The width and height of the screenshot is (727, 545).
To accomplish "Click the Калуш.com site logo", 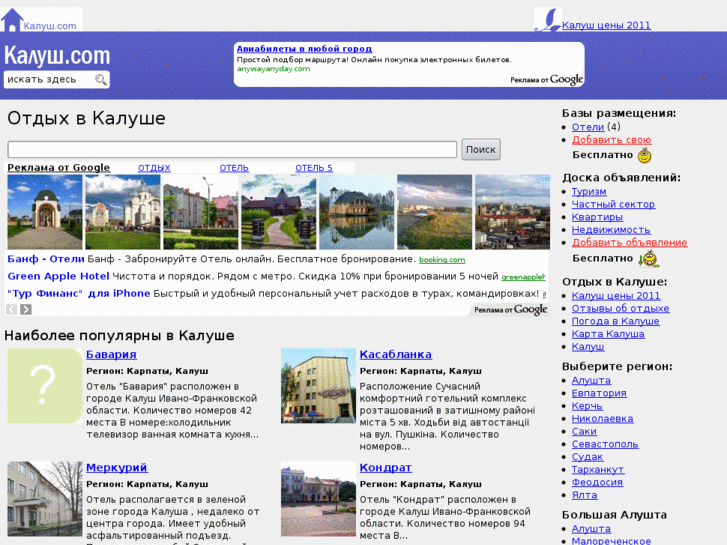I will point(57,55).
